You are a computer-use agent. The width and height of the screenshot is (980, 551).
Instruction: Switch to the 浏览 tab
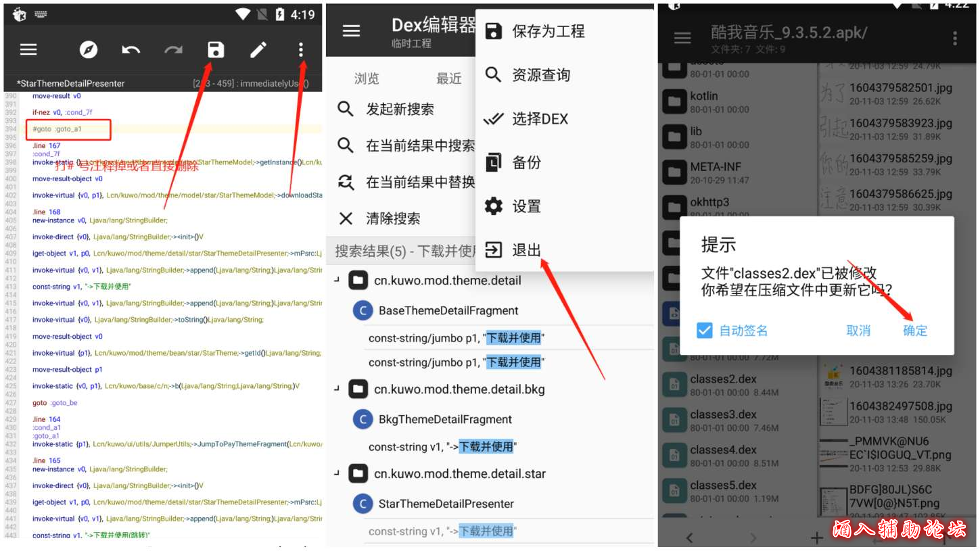click(x=367, y=79)
